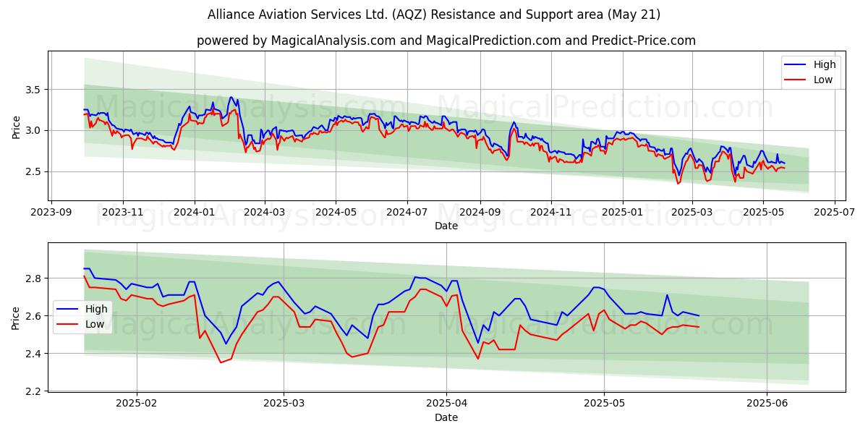Click the 2025-06 tick label in bottom chart

[x=767, y=404]
